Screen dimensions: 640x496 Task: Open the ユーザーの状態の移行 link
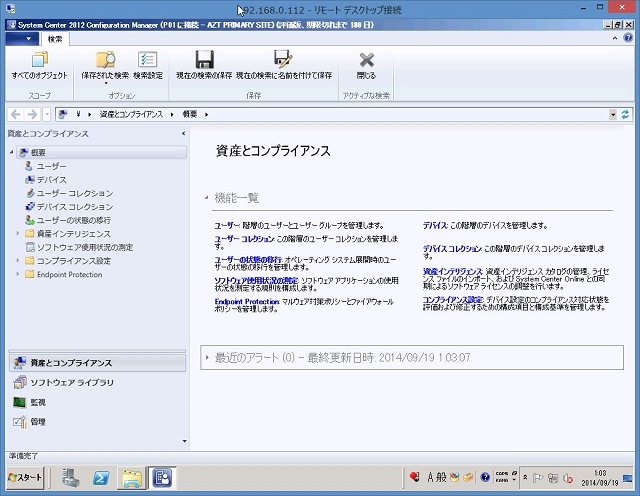248,260
